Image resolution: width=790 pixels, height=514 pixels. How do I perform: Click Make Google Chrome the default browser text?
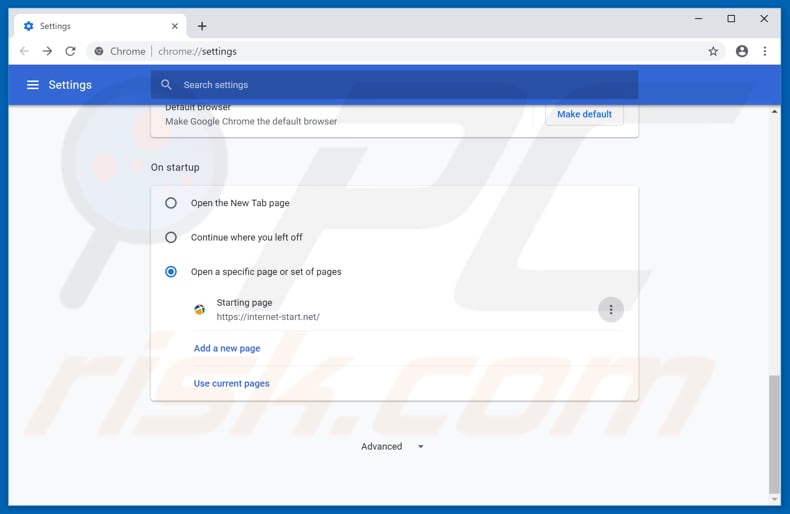pos(251,121)
